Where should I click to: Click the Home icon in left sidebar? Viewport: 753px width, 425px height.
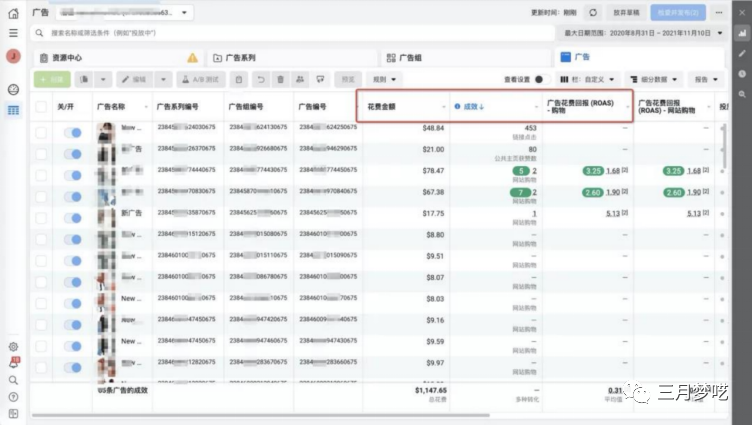tap(13, 12)
